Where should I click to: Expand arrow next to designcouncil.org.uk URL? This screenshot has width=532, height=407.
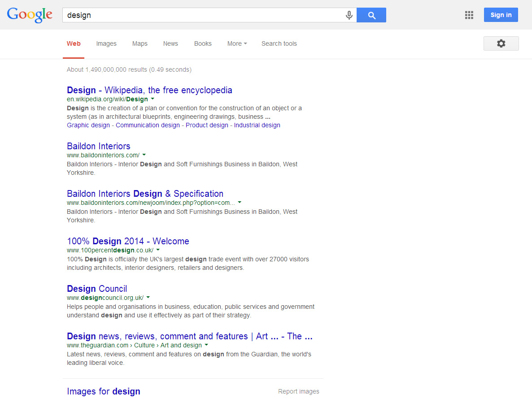tap(148, 297)
